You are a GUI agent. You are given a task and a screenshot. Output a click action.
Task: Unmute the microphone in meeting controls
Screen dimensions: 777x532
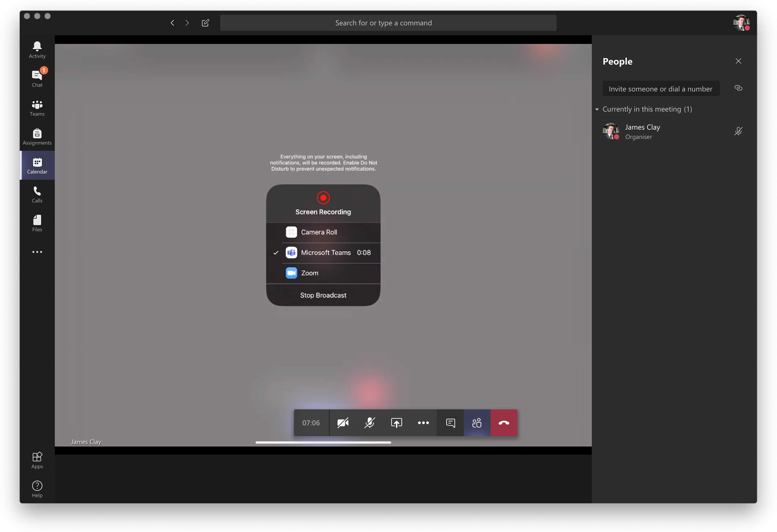point(369,422)
